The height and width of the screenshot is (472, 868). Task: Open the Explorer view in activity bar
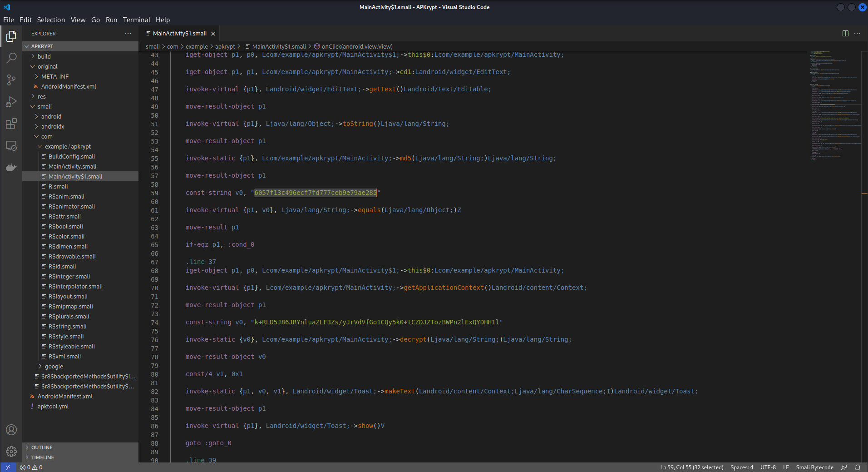point(11,36)
